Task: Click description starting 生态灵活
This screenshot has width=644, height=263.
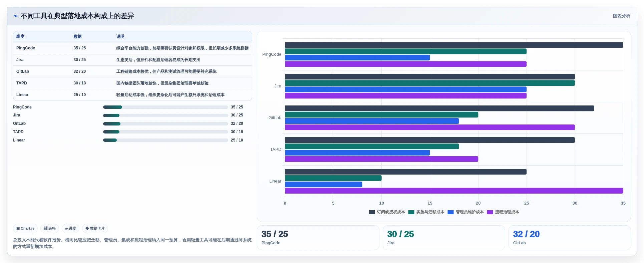Action: point(158,60)
